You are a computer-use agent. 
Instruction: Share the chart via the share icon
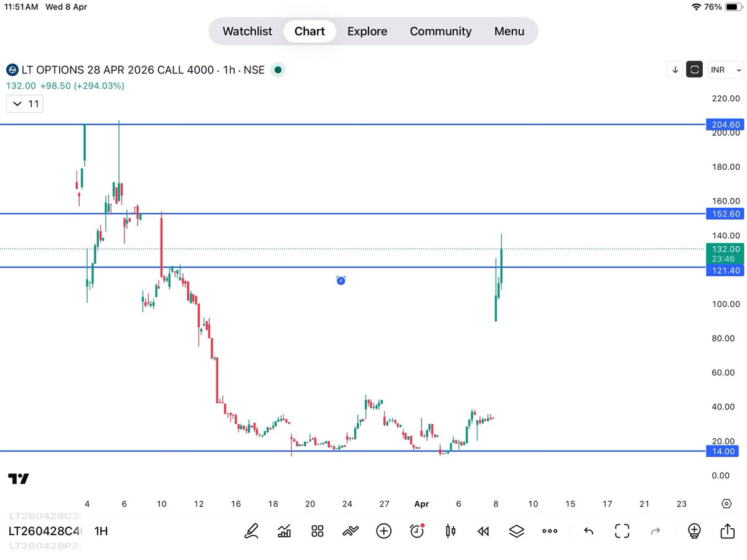[x=727, y=530]
